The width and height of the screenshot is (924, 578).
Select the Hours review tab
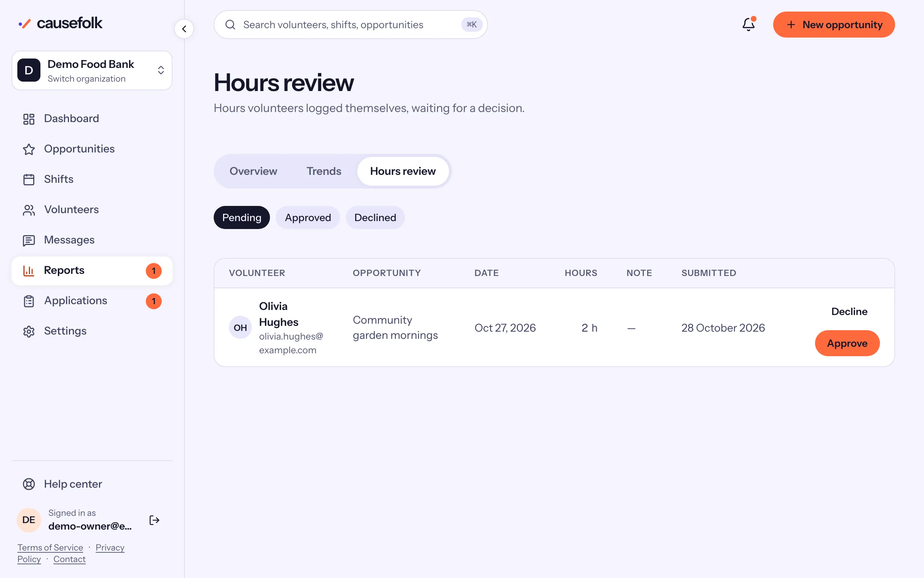(x=403, y=171)
